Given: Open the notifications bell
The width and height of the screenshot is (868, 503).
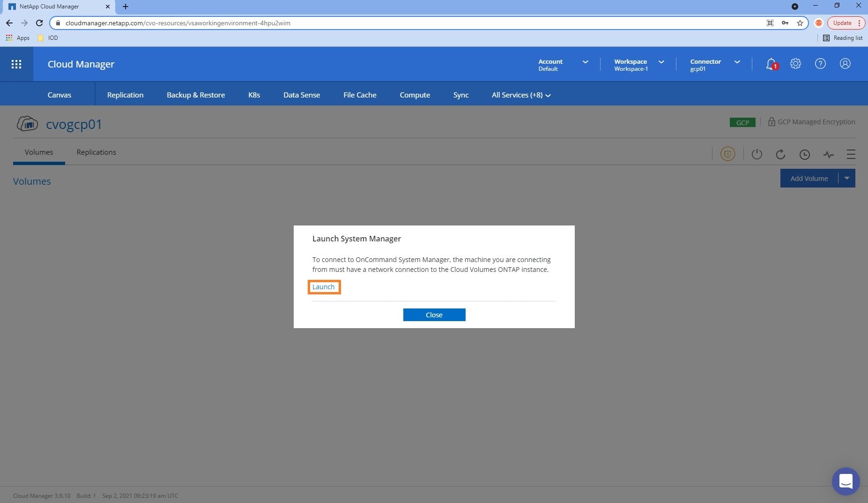Looking at the screenshot, I should tap(771, 64).
